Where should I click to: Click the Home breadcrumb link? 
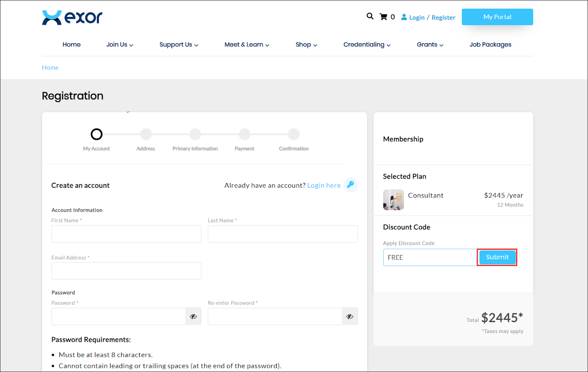tap(50, 67)
